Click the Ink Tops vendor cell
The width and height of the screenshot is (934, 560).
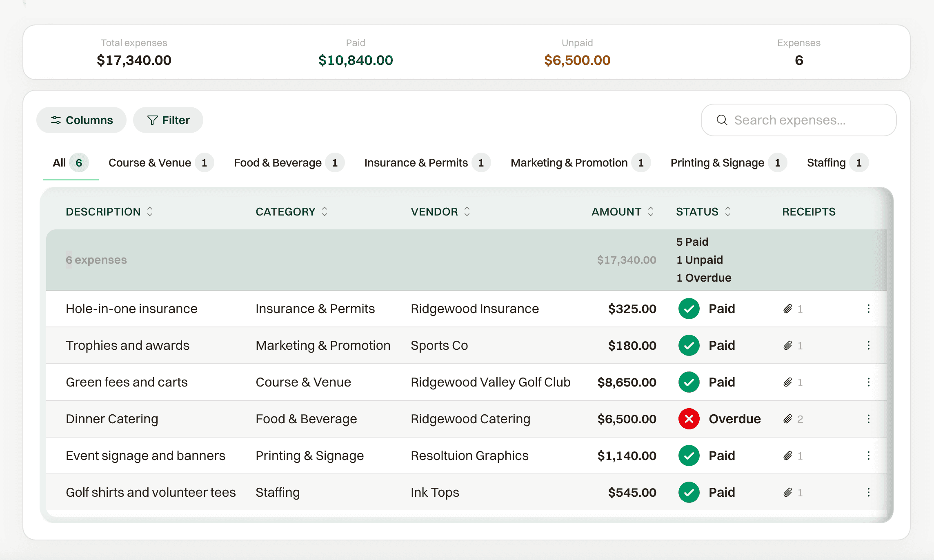pyautogui.click(x=435, y=493)
